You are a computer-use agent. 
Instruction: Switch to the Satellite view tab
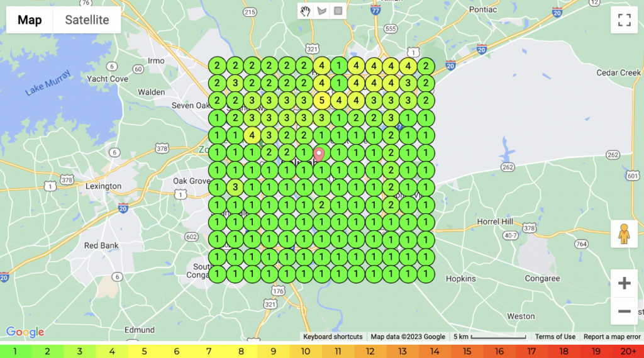click(x=87, y=20)
